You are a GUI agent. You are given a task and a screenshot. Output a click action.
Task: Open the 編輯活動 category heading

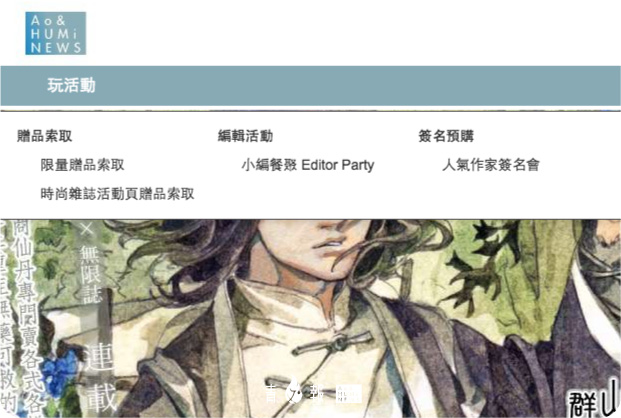pos(245,136)
